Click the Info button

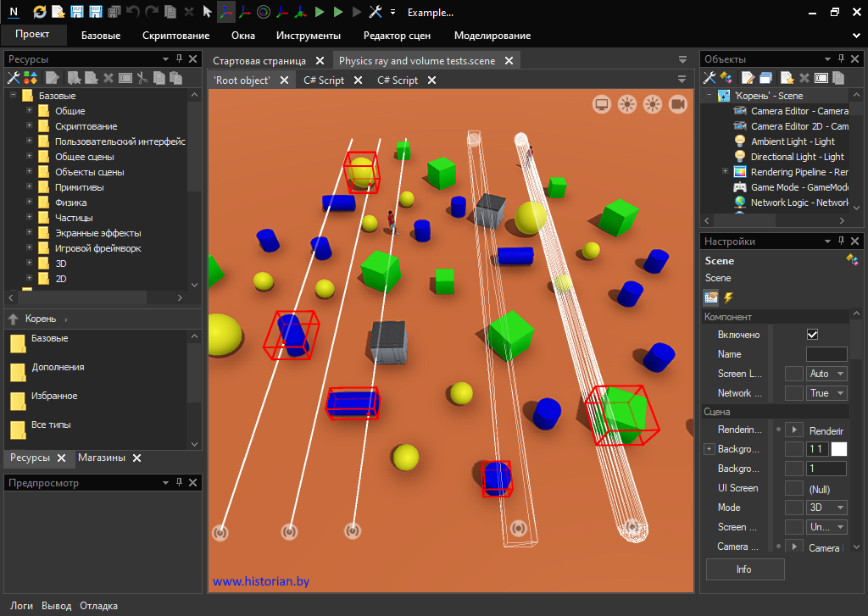point(744,569)
